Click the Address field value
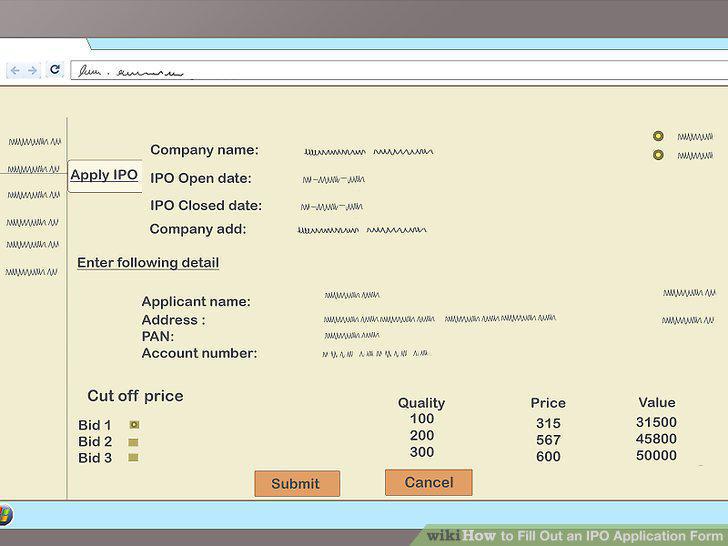 (x=440, y=319)
